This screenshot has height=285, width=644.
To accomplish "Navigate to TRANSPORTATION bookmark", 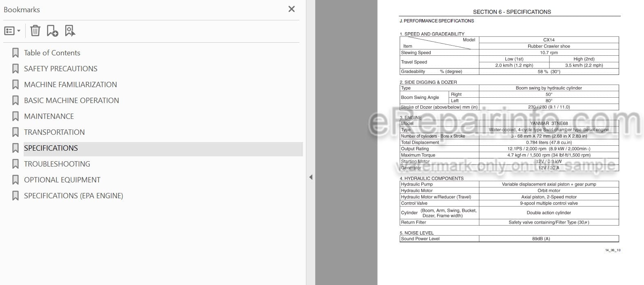I will coord(54,132).
